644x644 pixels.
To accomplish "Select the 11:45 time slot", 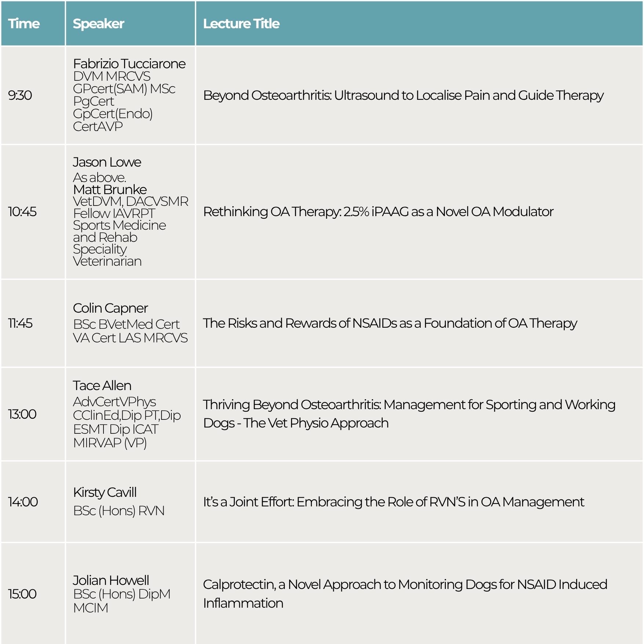I will tap(20, 323).
